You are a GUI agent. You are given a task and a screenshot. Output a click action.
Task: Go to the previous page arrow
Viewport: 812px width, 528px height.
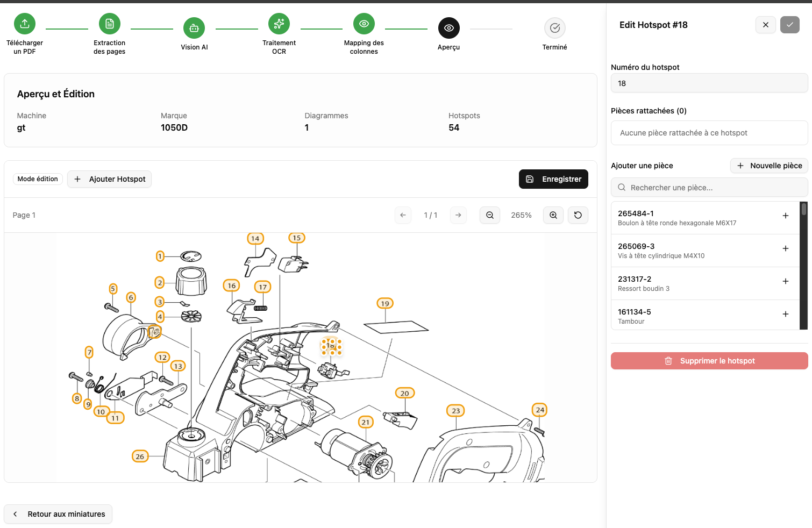[403, 215]
